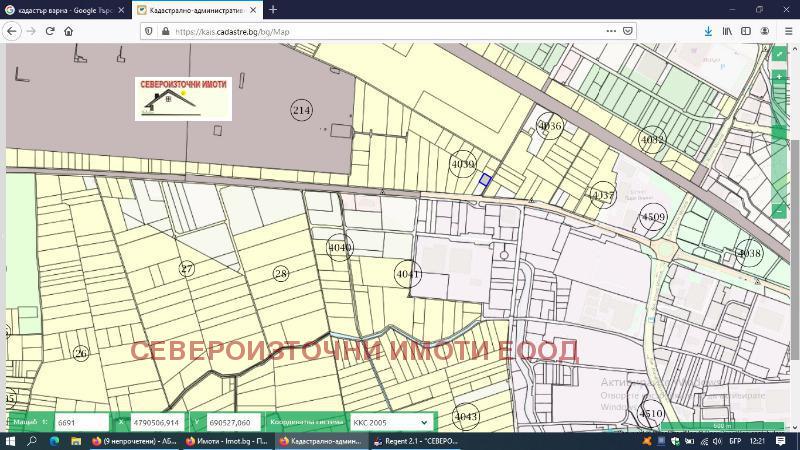
Task: Go to the browser home page icon
Action: pos(69,31)
